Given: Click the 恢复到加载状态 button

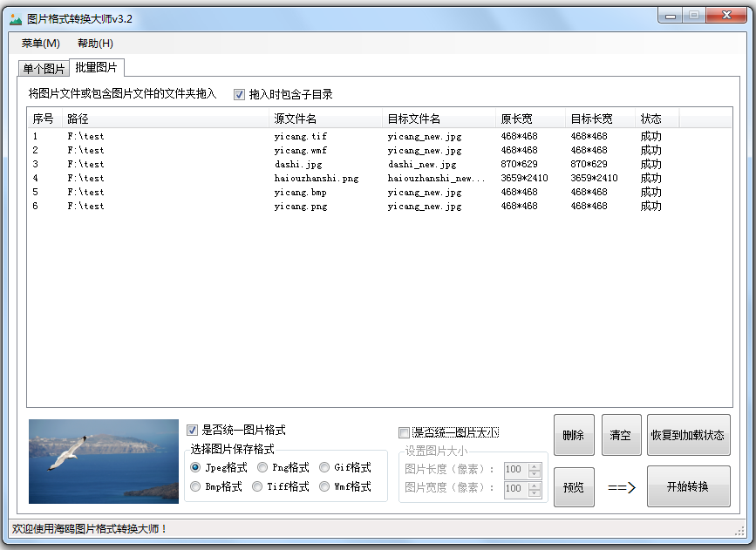Looking at the screenshot, I should (x=688, y=435).
